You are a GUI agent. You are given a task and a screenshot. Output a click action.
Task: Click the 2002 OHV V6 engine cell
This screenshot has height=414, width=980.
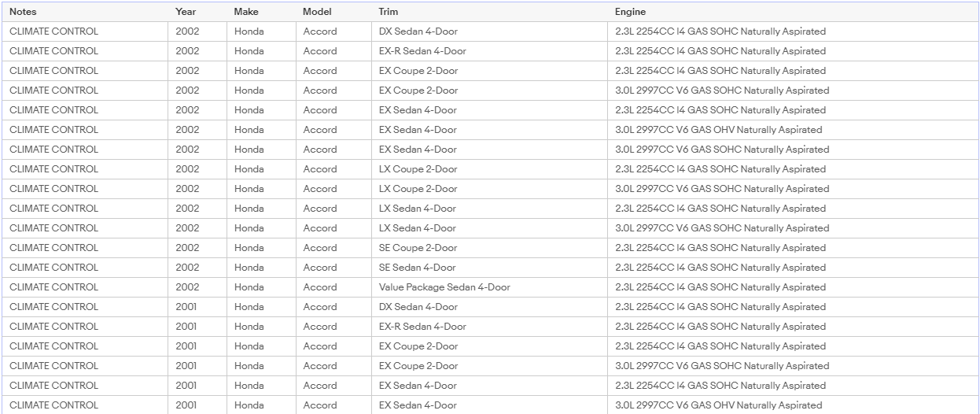tap(793, 130)
